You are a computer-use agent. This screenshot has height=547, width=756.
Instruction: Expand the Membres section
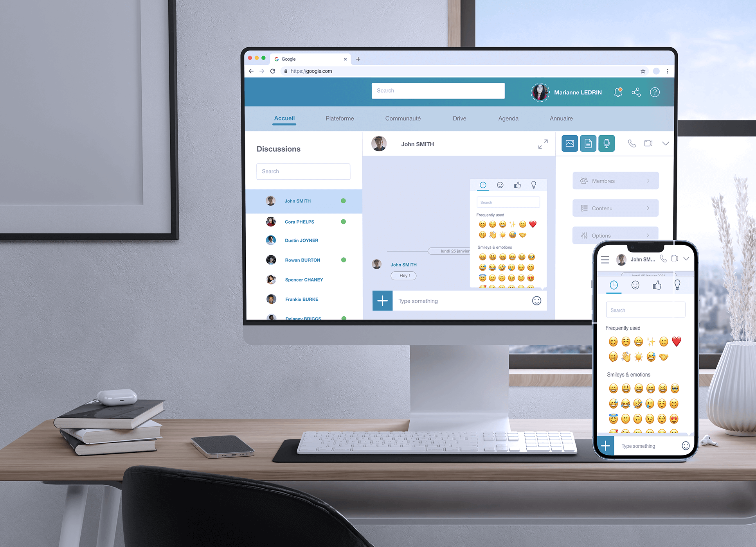tap(614, 181)
